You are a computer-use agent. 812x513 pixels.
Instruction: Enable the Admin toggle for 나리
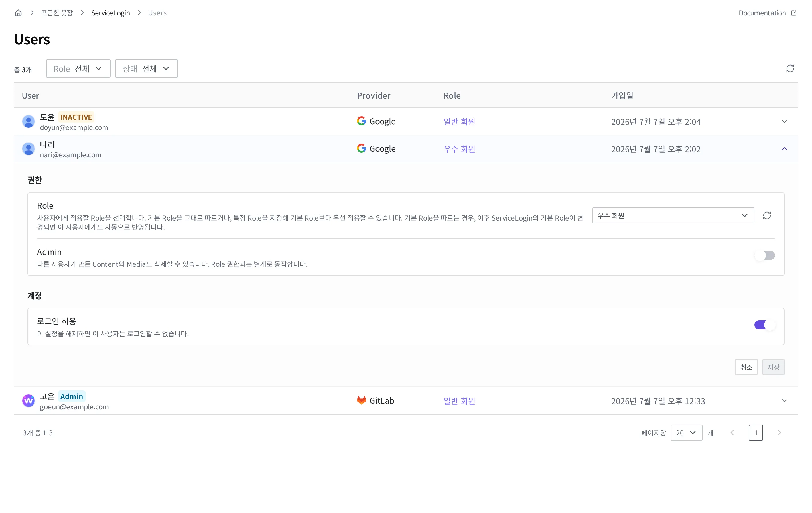[x=764, y=255]
